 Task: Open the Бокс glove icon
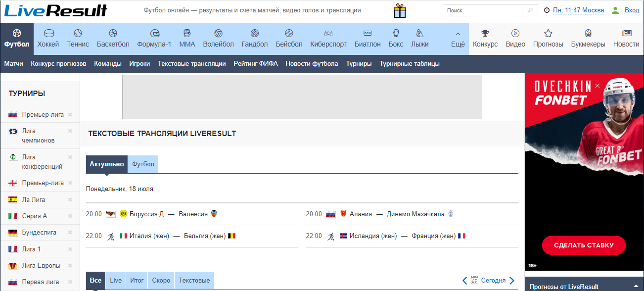coord(396,33)
